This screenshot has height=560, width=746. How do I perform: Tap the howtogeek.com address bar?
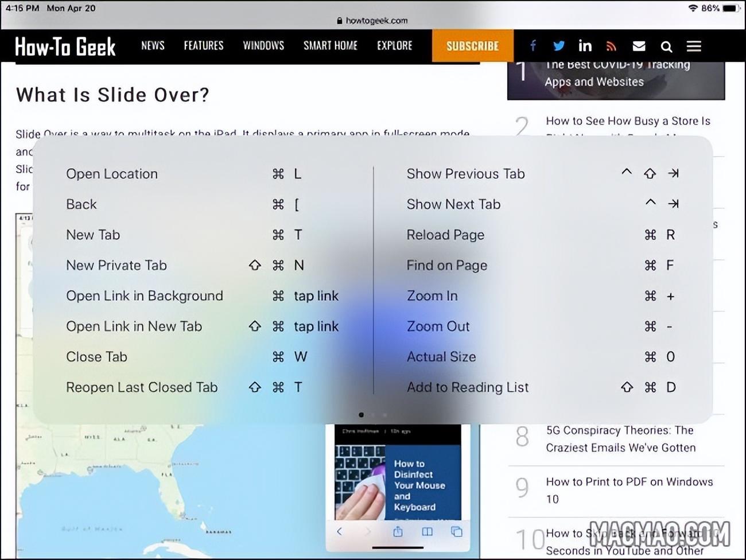(373, 21)
